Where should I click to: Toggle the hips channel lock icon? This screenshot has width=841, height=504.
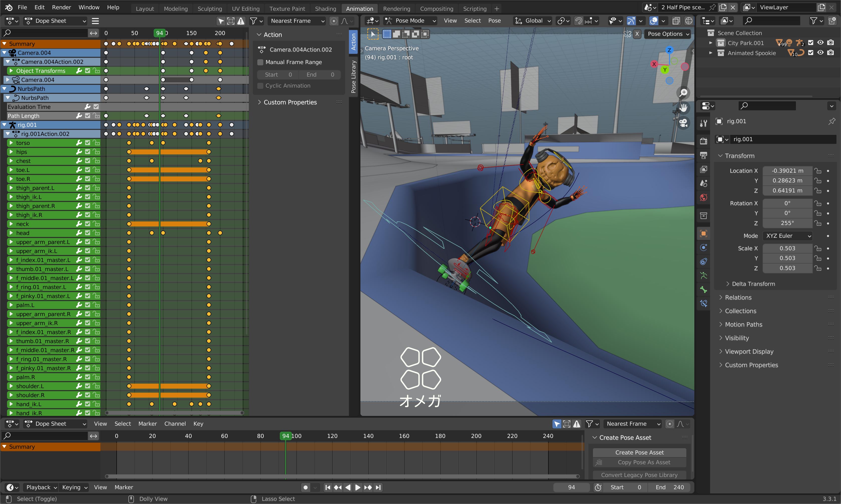pyautogui.click(x=96, y=152)
